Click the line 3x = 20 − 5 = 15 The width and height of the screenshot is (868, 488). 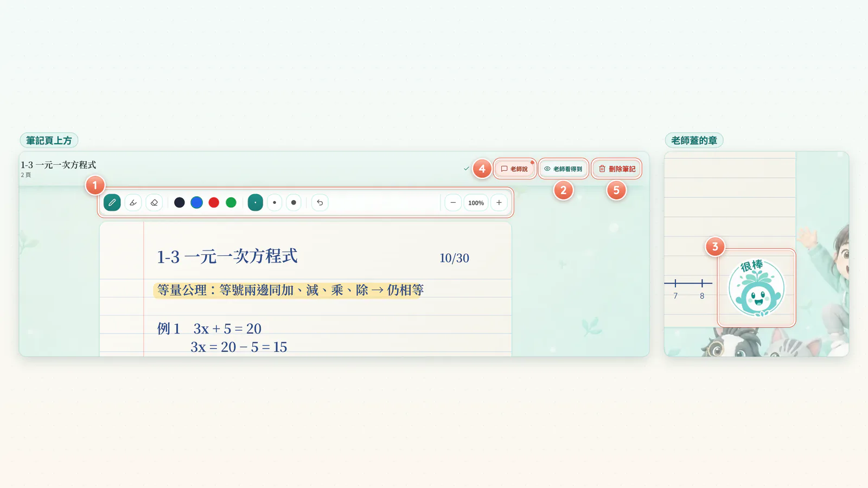click(x=239, y=347)
